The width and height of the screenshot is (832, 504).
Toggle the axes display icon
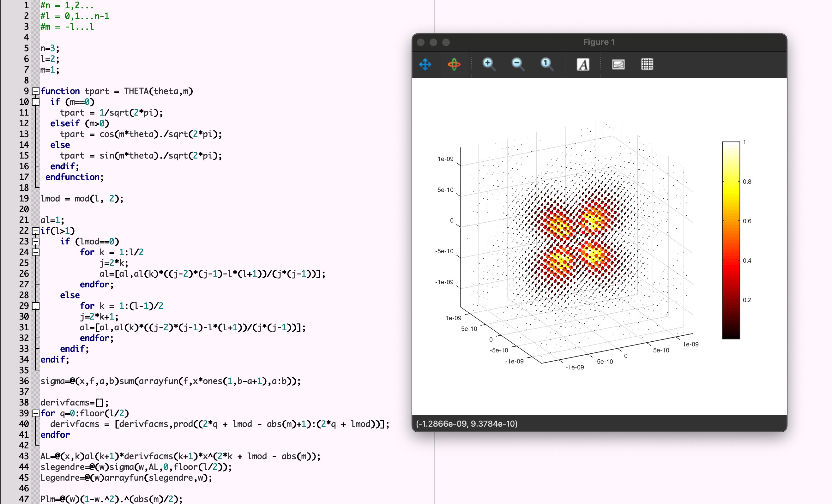(618, 64)
